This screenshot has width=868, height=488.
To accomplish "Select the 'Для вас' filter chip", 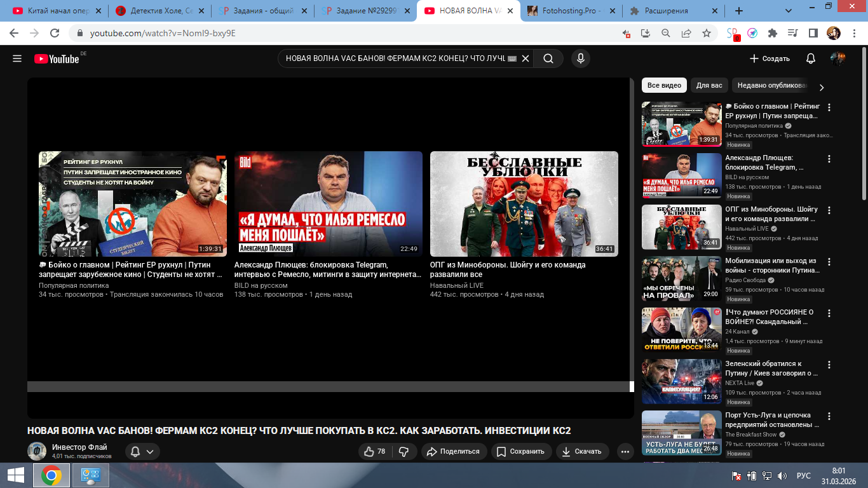I will (709, 85).
